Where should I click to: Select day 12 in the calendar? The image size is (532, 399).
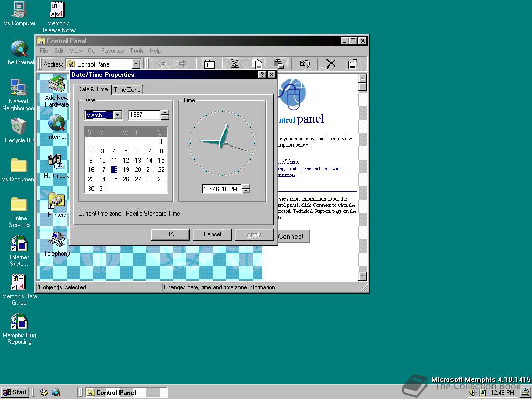126,160
